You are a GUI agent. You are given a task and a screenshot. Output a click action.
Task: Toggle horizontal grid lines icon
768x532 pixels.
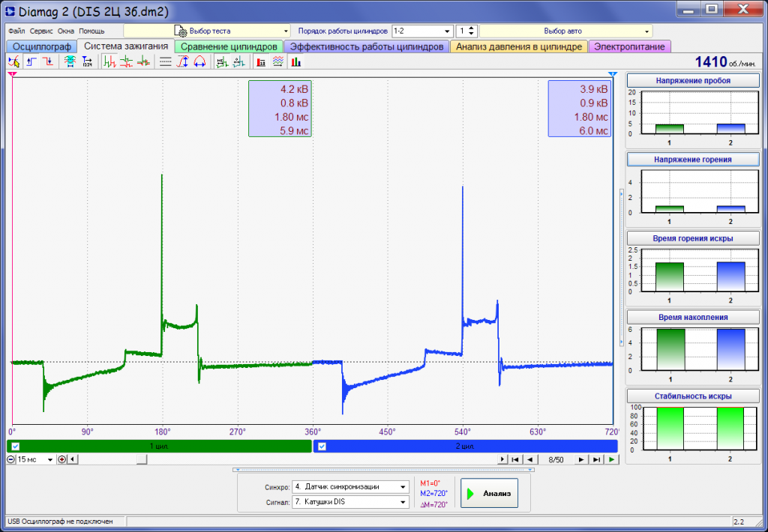[166, 61]
